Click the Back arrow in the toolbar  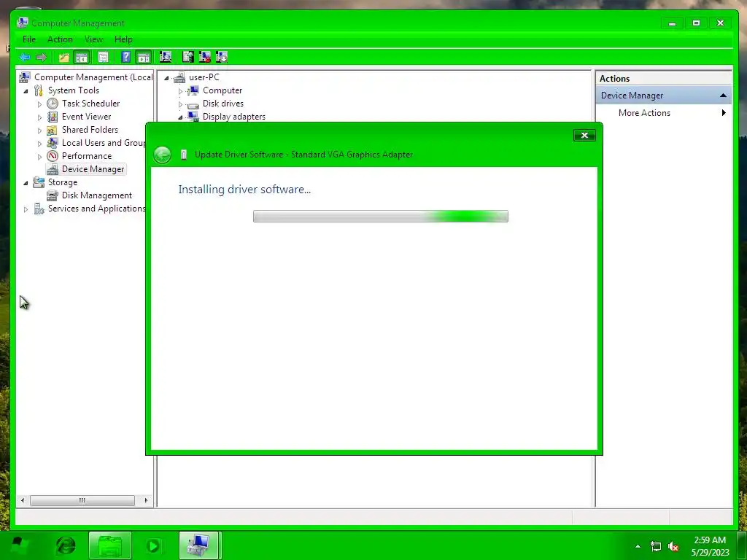point(25,58)
